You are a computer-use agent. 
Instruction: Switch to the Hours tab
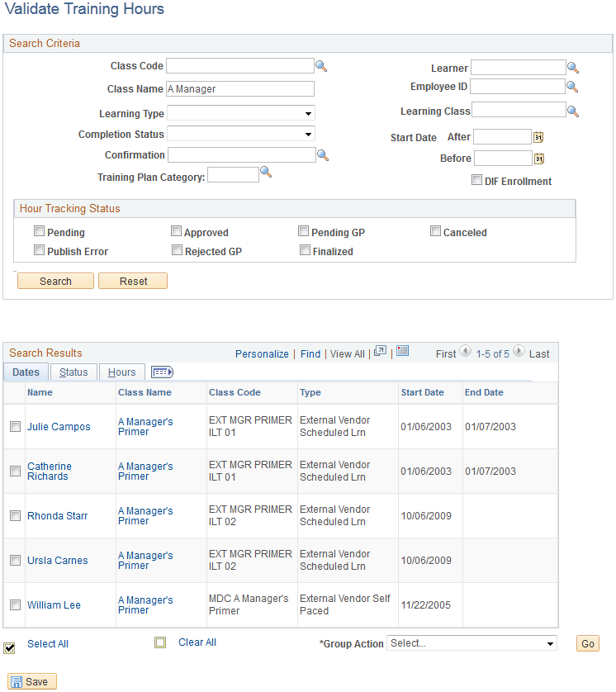click(x=121, y=372)
